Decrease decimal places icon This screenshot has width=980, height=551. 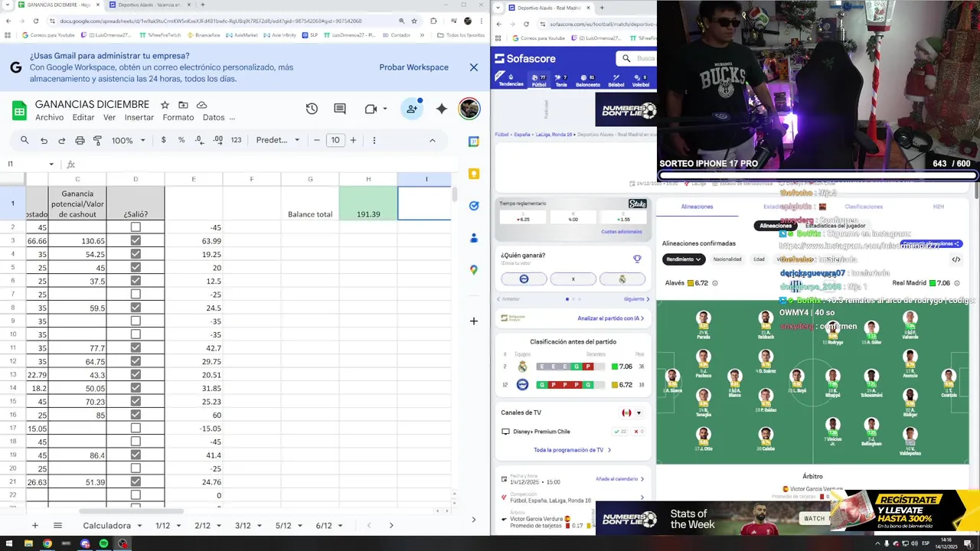pyautogui.click(x=199, y=140)
